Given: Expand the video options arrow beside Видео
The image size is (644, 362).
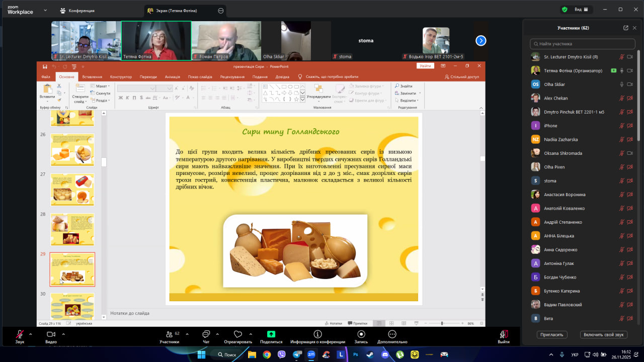Looking at the screenshot, I should [62, 334].
